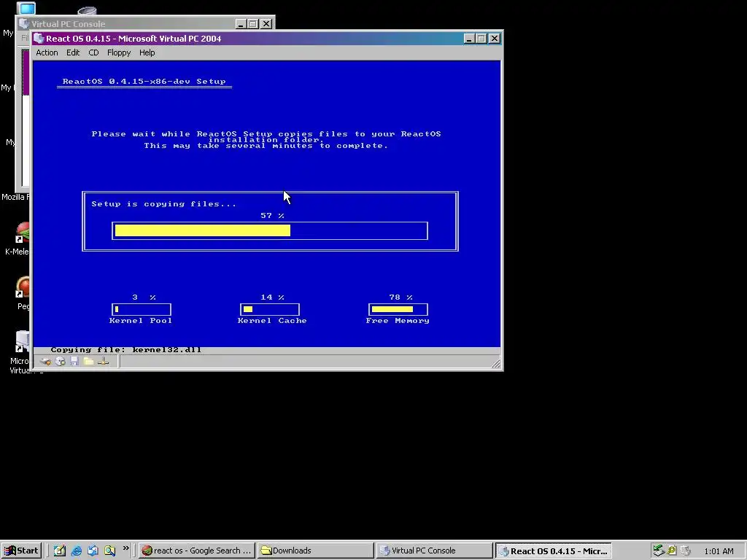Click the shared folders icon in status bar
This screenshot has height=560, width=747.
(88, 362)
